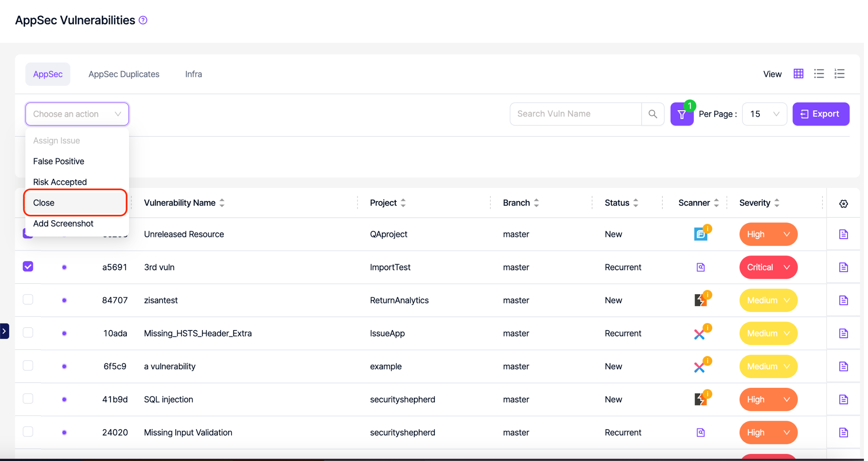Select Close from the action menu
This screenshot has height=461, width=868.
[x=75, y=203]
